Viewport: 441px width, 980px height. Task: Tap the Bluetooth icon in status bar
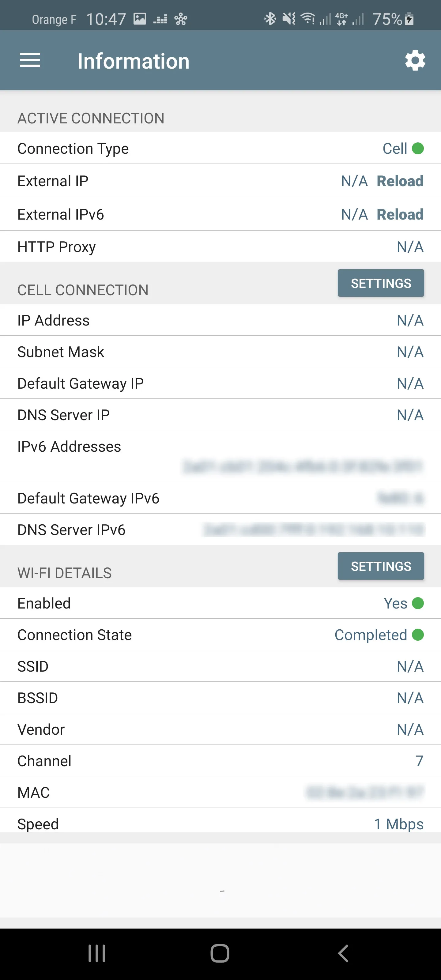click(x=270, y=19)
